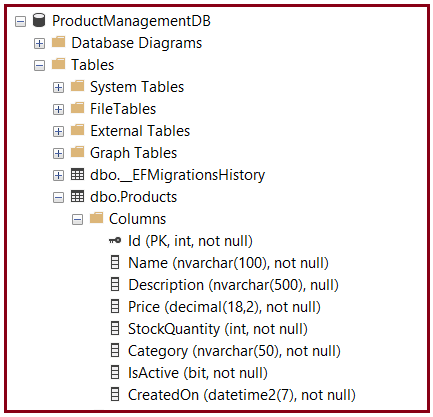The width and height of the screenshot is (433, 417).
Task: Click the Database Diagrams folder icon
Action: (x=59, y=42)
